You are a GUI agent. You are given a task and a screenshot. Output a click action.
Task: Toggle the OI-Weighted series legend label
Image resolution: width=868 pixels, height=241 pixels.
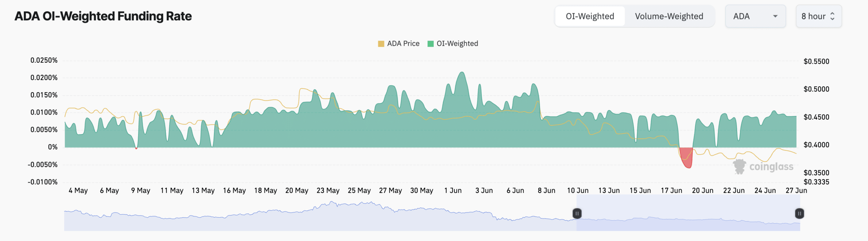coord(457,44)
